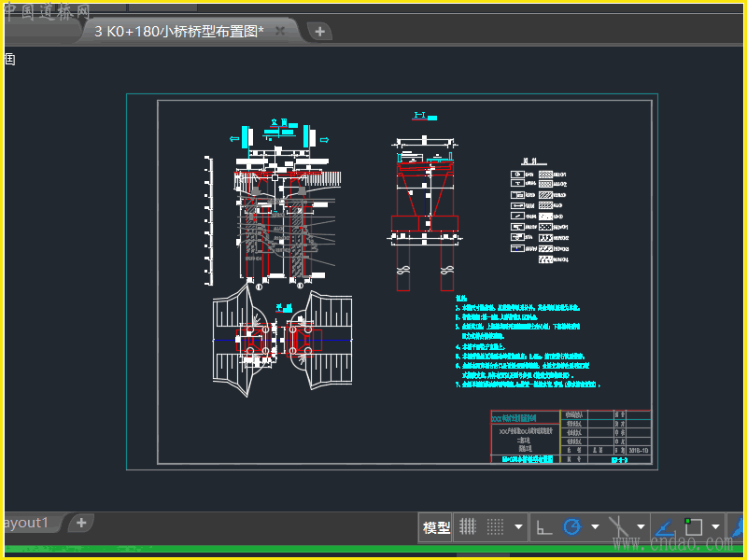Toggle snap mode dotted grid icon
The width and height of the screenshot is (747, 560).
(495, 527)
